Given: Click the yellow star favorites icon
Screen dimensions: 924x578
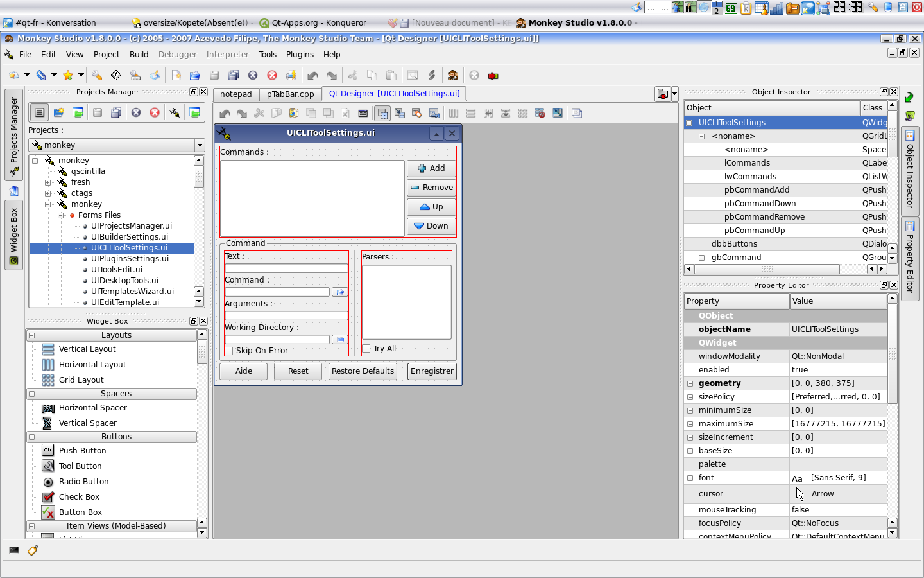Looking at the screenshot, I should (x=68, y=75).
